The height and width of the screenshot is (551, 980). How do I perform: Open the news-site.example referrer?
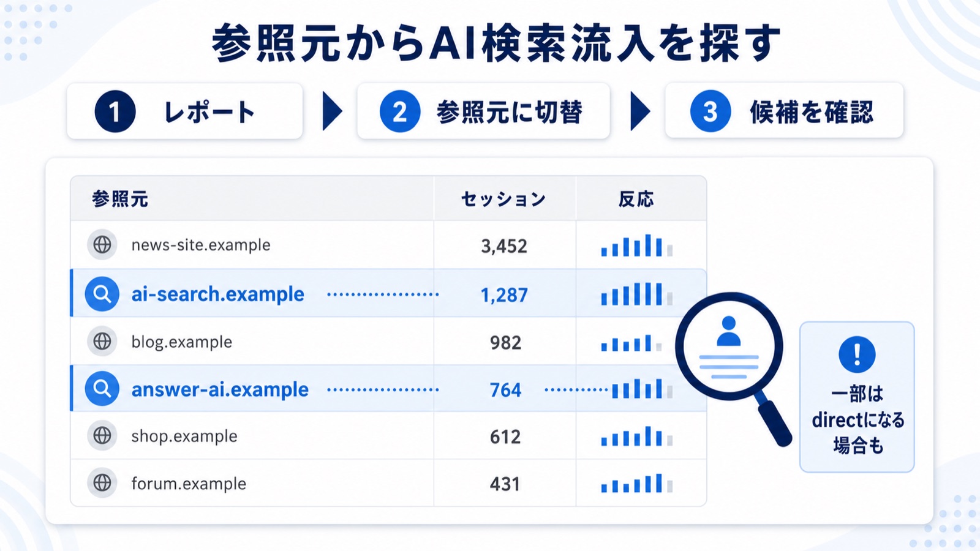pyautogui.click(x=201, y=245)
